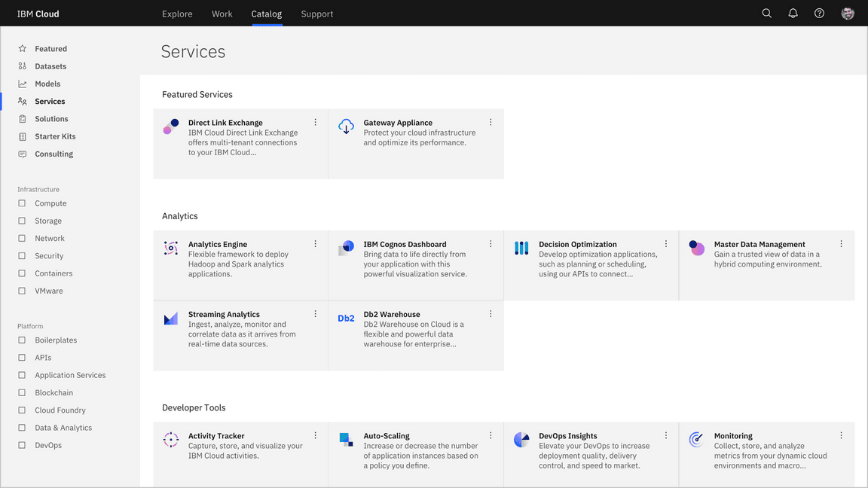The width and height of the screenshot is (868, 488).
Task: Click the Streaming Analytics service icon
Action: point(171,319)
